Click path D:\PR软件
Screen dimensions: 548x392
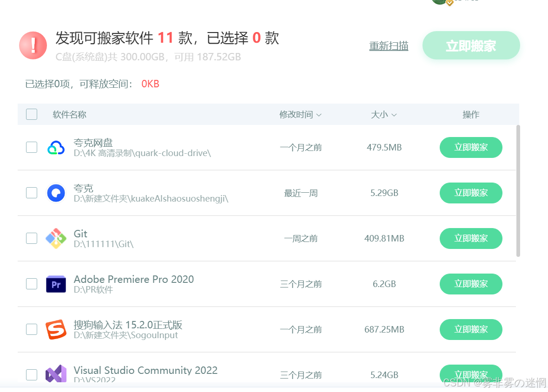(x=93, y=290)
